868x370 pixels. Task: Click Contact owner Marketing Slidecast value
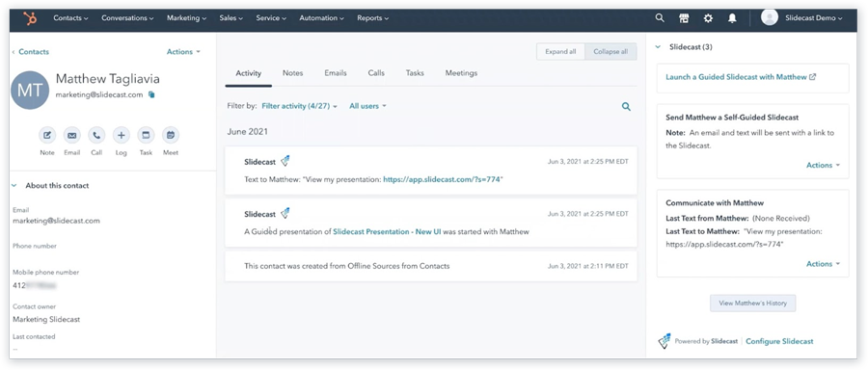point(46,319)
